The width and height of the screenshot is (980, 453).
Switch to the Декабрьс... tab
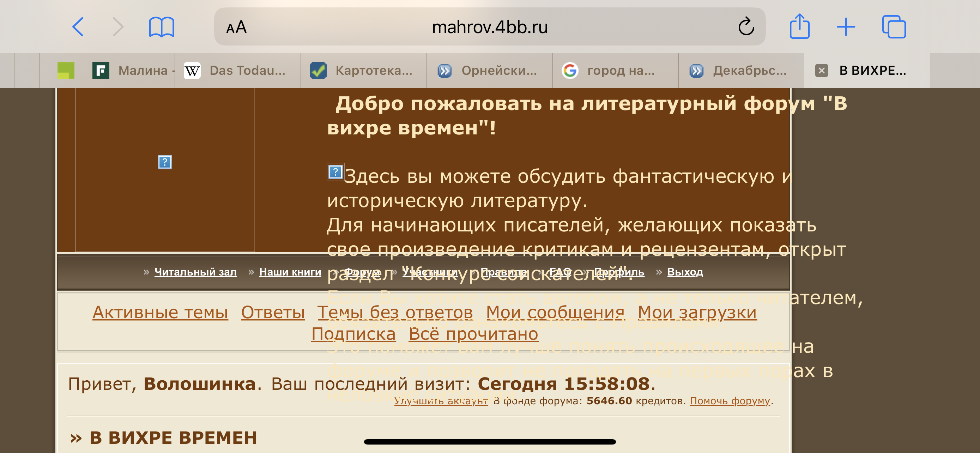click(x=742, y=70)
